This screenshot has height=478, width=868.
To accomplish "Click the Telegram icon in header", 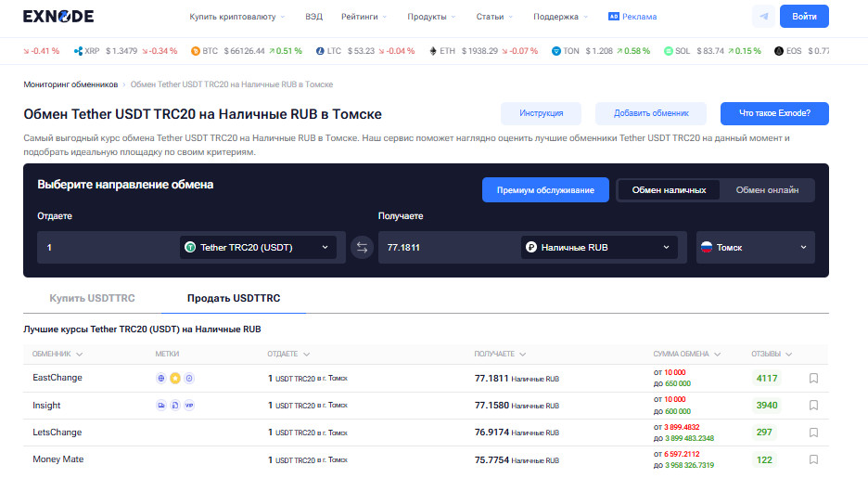I will [764, 17].
